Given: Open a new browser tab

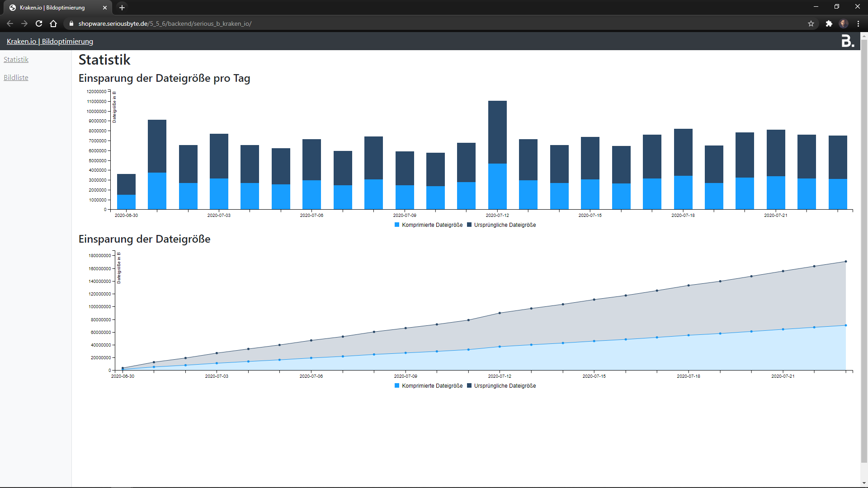Looking at the screenshot, I should [x=122, y=8].
